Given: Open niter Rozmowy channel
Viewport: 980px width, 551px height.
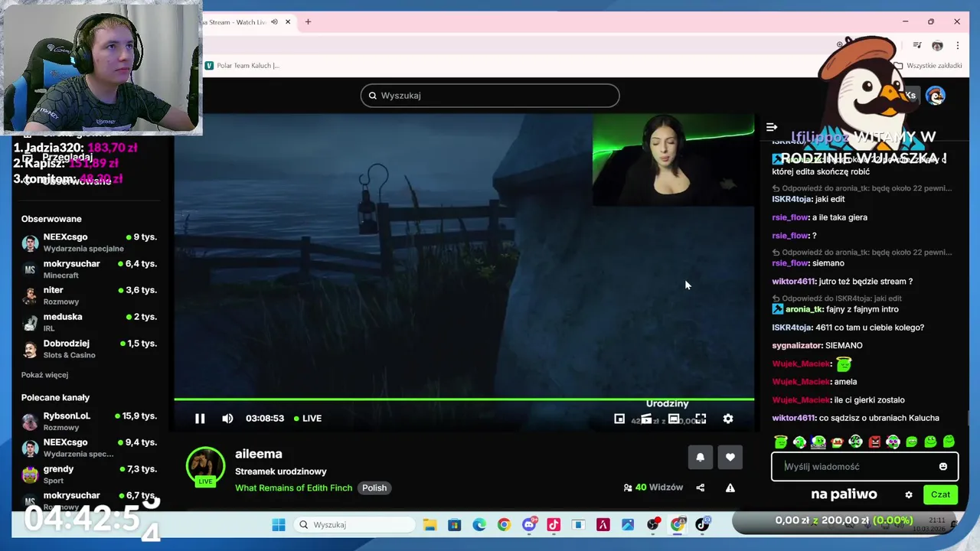Looking at the screenshot, I should tap(89, 295).
